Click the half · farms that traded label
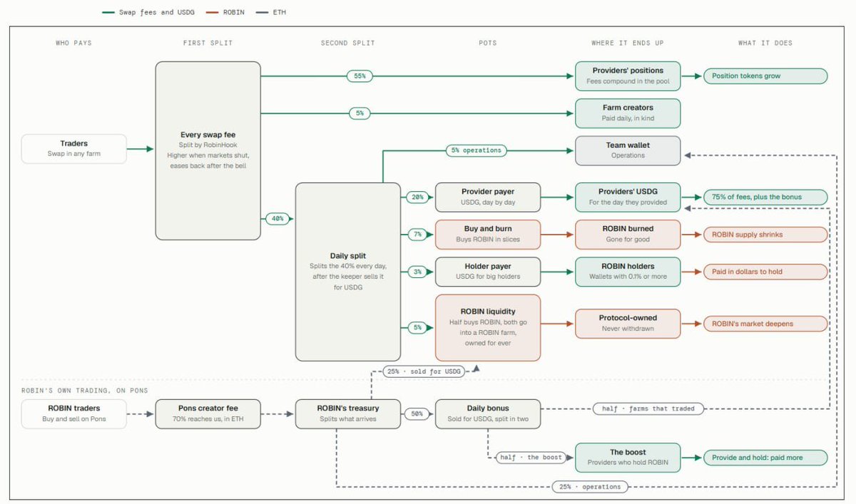 648,408
